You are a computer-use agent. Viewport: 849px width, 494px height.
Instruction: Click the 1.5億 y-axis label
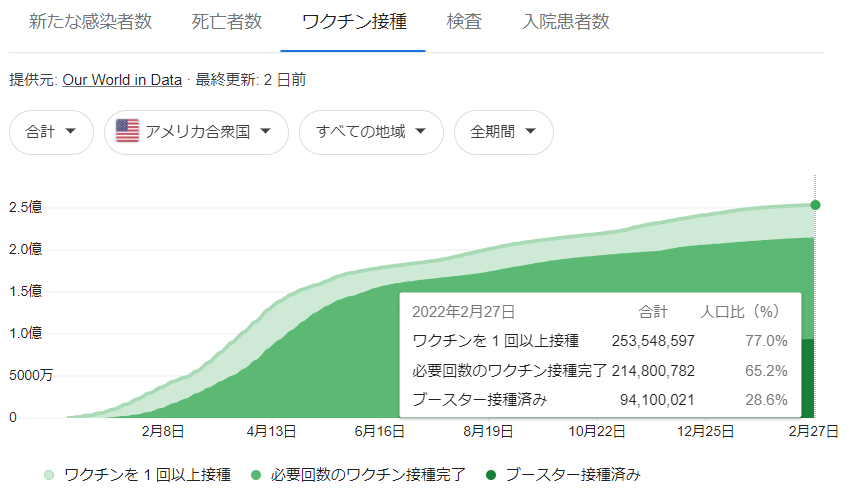25,291
